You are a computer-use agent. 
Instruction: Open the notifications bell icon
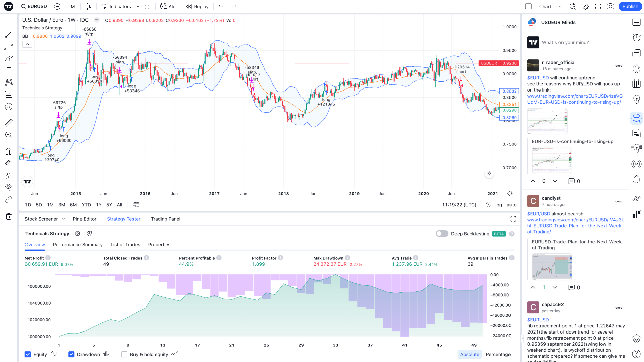point(636,179)
